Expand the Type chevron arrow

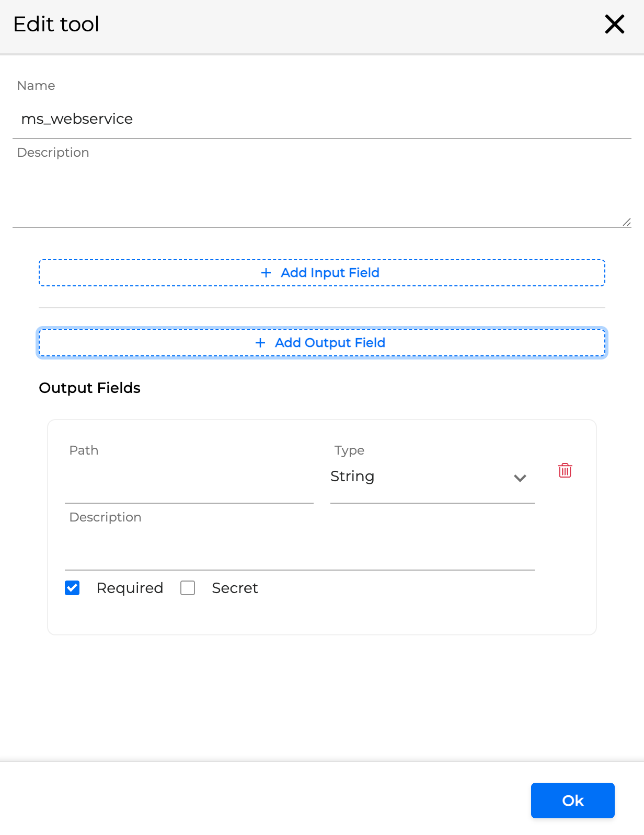click(x=520, y=478)
